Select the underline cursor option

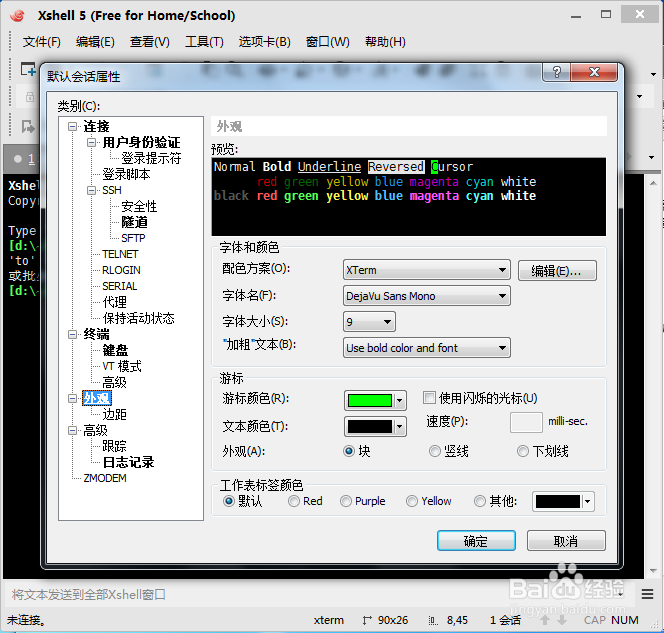tap(523, 451)
